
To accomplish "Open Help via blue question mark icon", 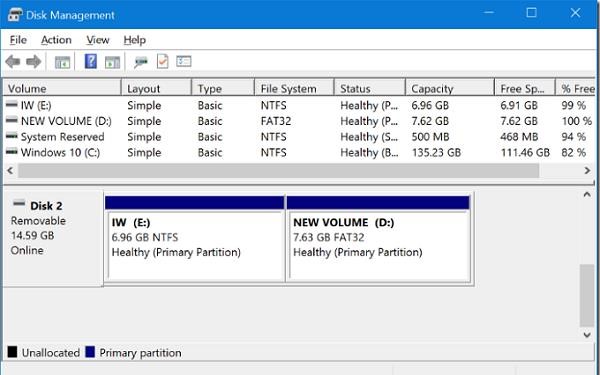I will point(91,61).
